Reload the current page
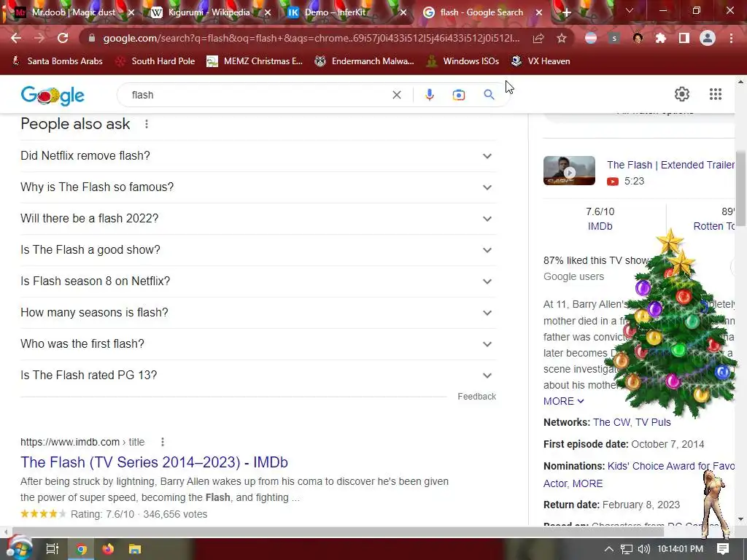Viewport: 747px width, 560px height. pos(63,38)
